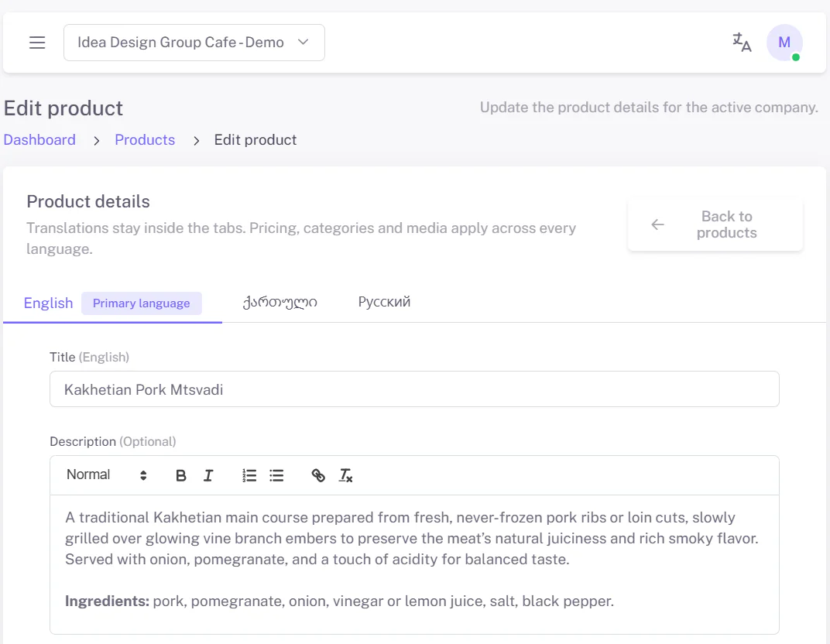Click into the description text area
Viewport: 830px width, 644px height.
coord(414,564)
